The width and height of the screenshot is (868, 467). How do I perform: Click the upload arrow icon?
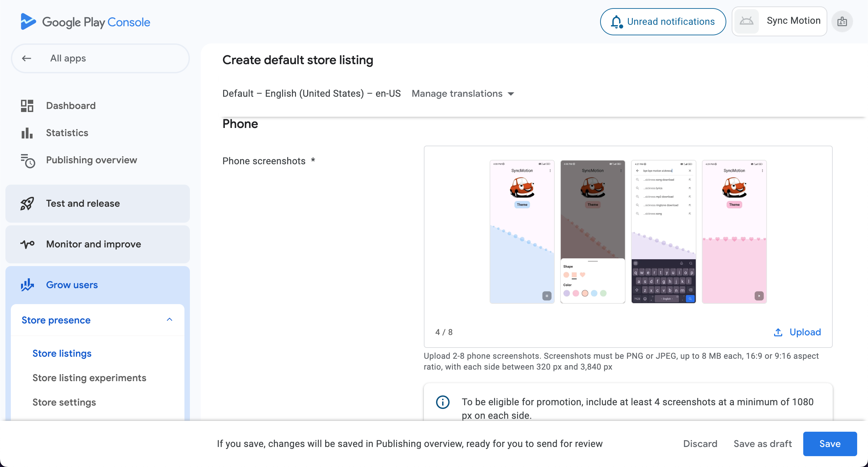778,332
